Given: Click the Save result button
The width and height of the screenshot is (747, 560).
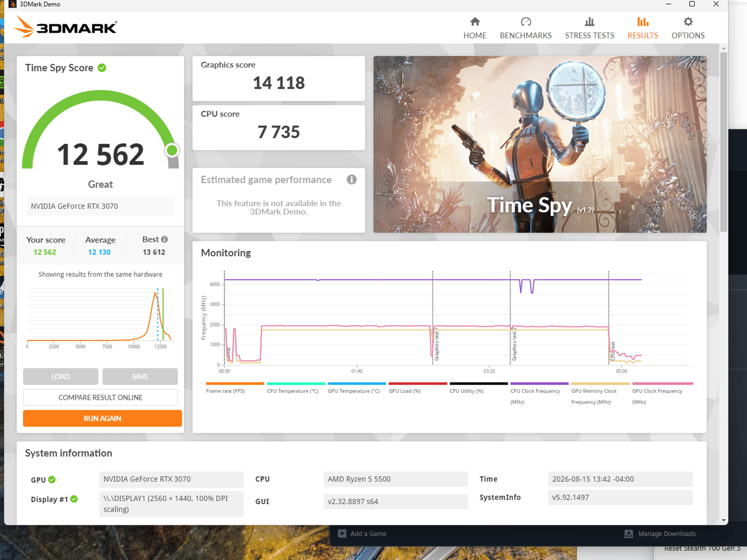Looking at the screenshot, I should (x=140, y=376).
